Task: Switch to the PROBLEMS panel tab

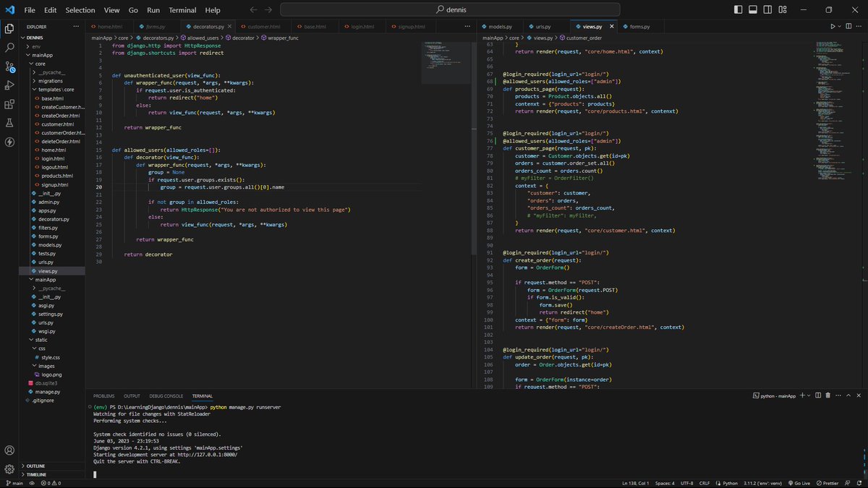Action: tap(103, 396)
